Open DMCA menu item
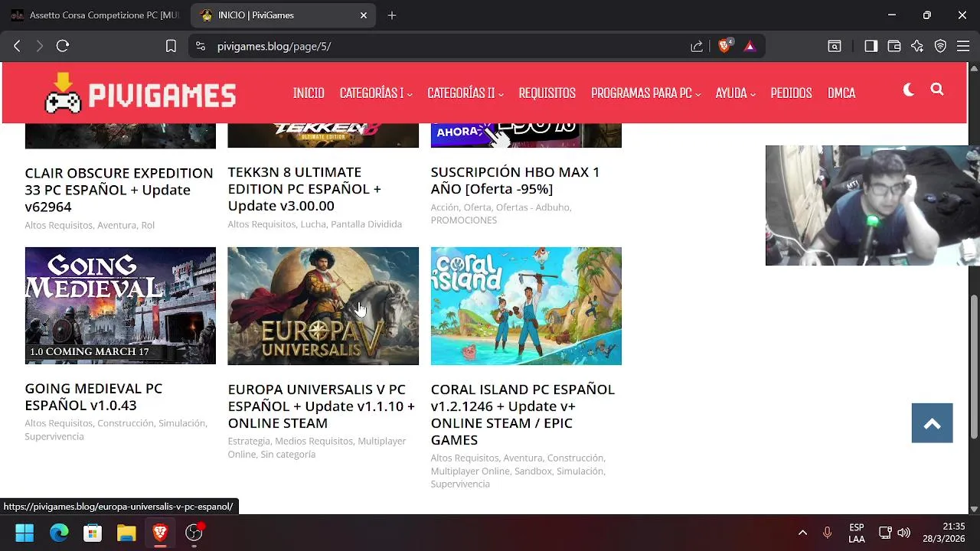980x551 pixels. [x=841, y=93]
